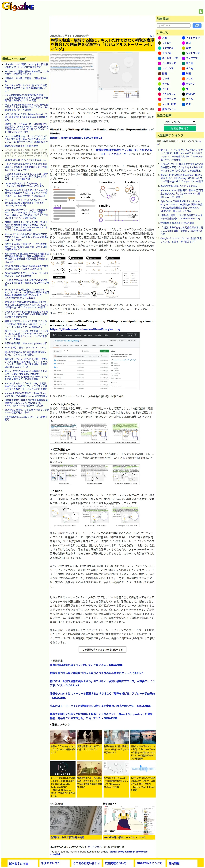Image resolution: width=205 pixels, height=868 pixels.
Task: Open the NVIDIA Rubin CPX news link
Action: pos(26,386)
